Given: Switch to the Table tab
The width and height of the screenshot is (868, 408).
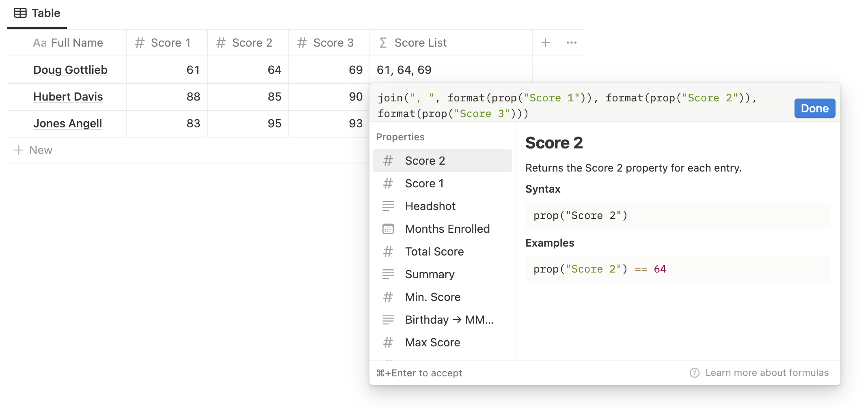Looking at the screenshot, I should click(46, 13).
